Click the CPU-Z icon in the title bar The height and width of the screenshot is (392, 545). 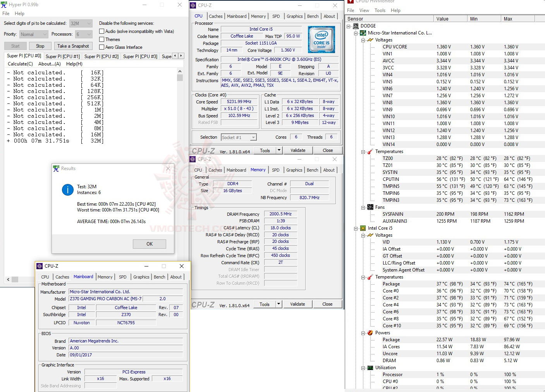pyautogui.click(x=193, y=5)
